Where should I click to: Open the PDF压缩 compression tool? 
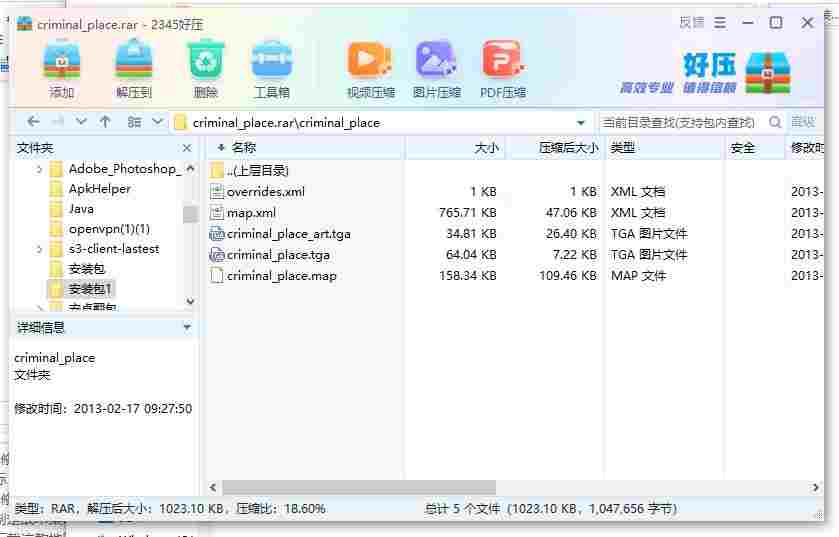(x=503, y=70)
